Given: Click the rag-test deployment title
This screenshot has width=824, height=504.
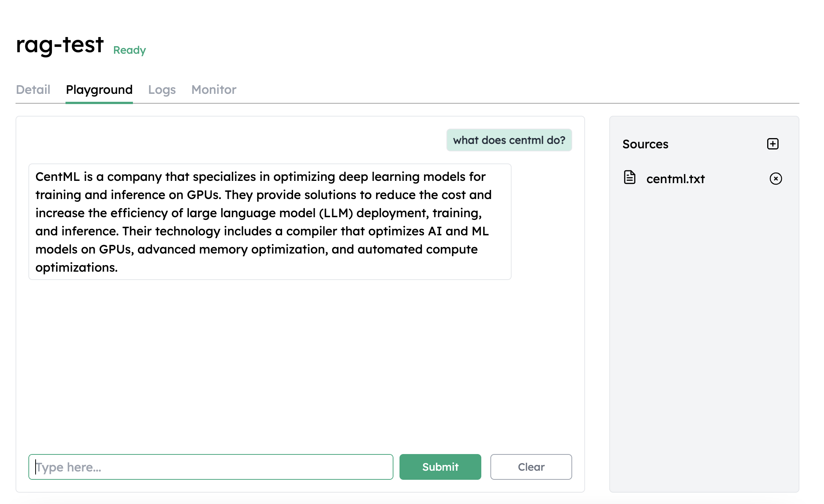Looking at the screenshot, I should tap(60, 45).
